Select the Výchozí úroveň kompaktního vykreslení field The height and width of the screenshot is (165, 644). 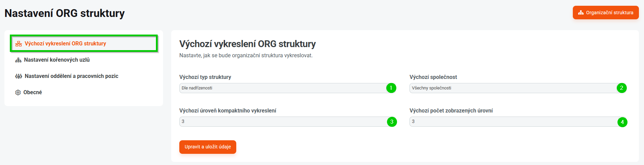click(281, 122)
